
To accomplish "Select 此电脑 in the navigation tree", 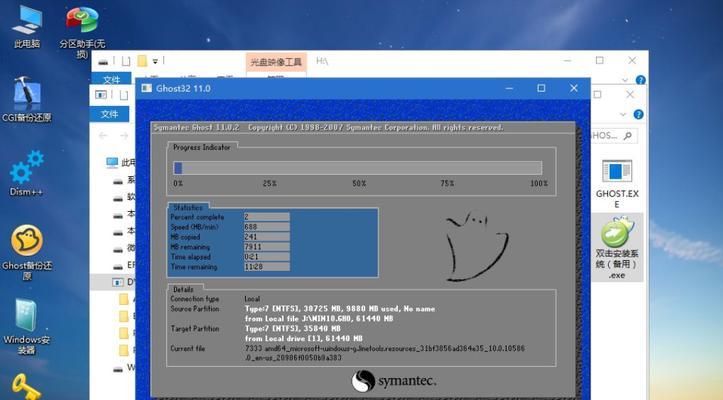I will pyautogui.click(x=121, y=162).
